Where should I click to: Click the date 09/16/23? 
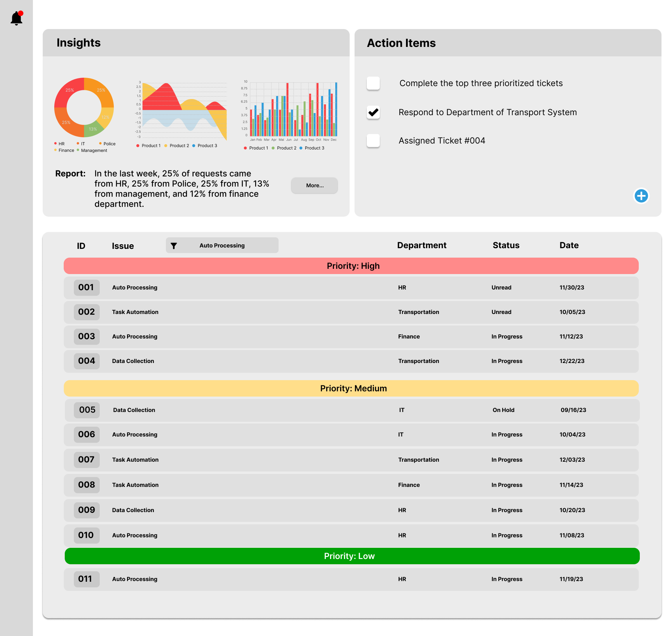[x=573, y=410]
